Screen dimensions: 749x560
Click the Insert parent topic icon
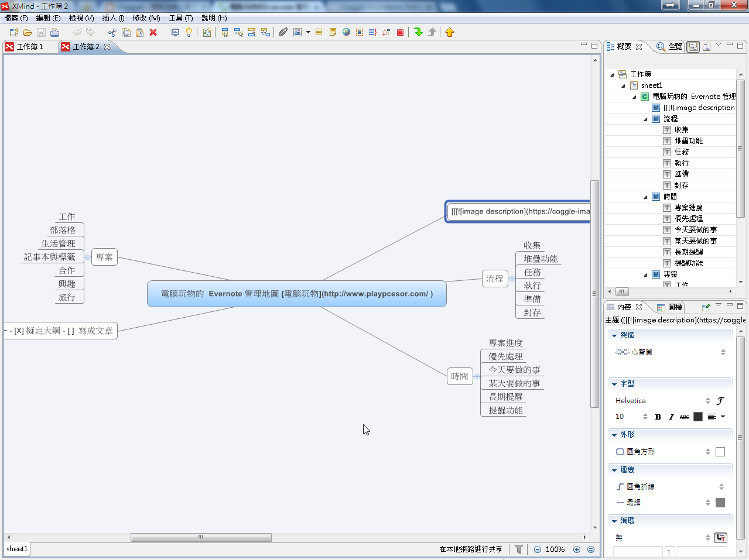(x=265, y=32)
